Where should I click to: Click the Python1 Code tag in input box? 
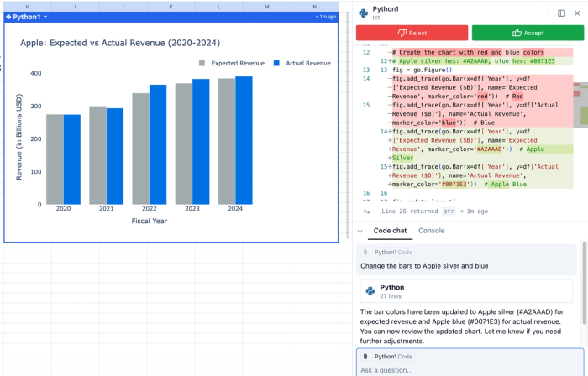pyautogui.click(x=393, y=357)
